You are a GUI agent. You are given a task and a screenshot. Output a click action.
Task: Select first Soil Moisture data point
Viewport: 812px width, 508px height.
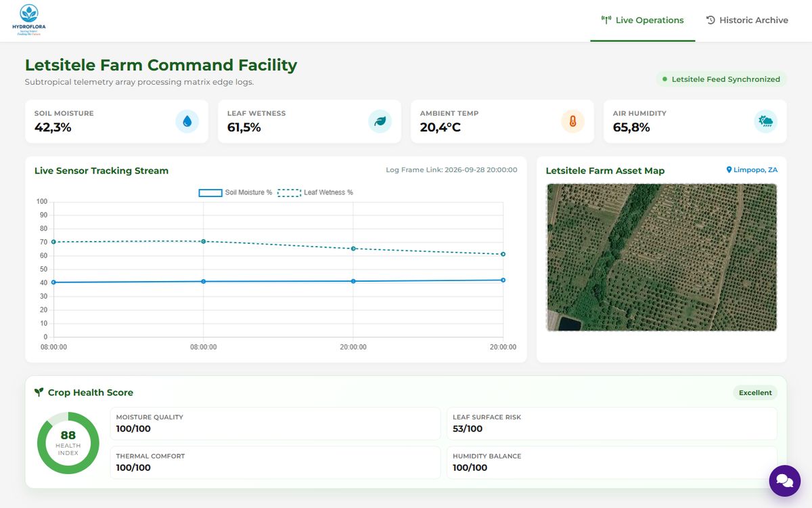pyautogui.click(x=53, y=282)
